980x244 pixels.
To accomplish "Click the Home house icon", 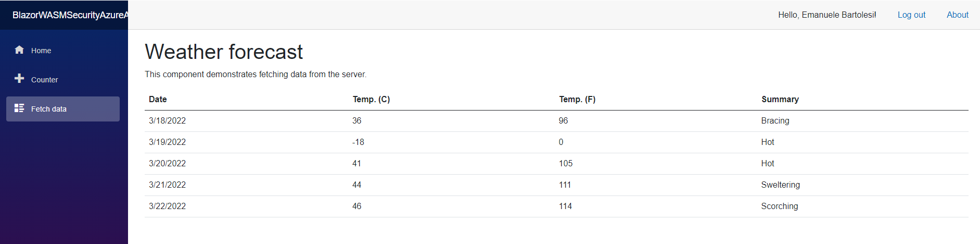I will tap(19, 50).
